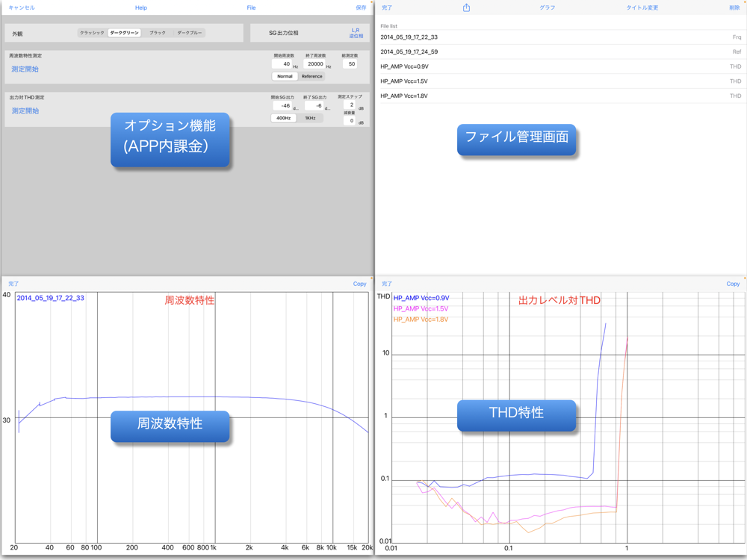Start output vs THD measurement 測定開始
The height and width of the screenshot is (560, 747).
[25, 111]
